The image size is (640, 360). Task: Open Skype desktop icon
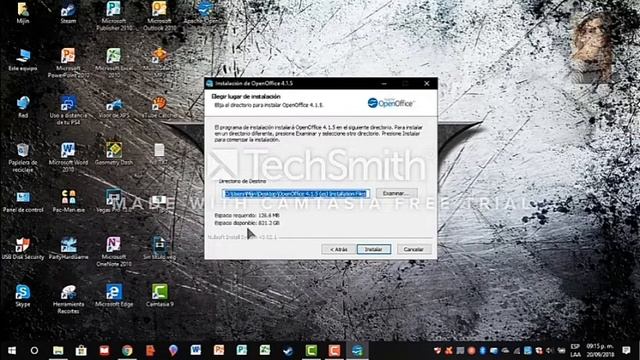(23, 296)
